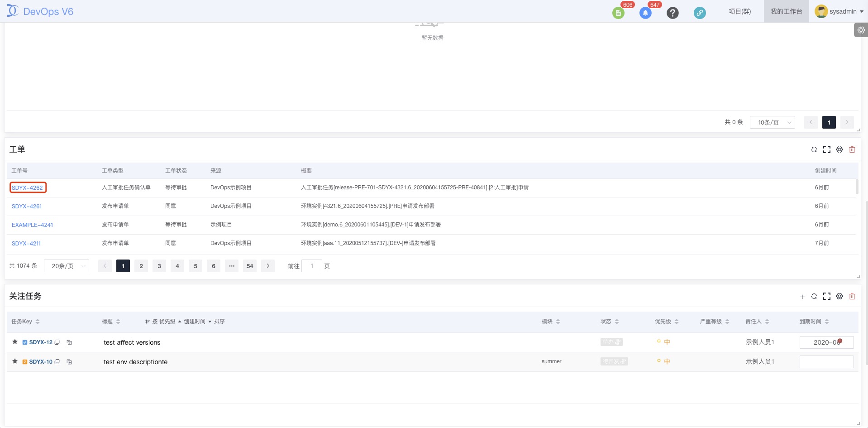Go to 工单 page 6
Viewport: 868px width, 428px height.
(214, 266)
